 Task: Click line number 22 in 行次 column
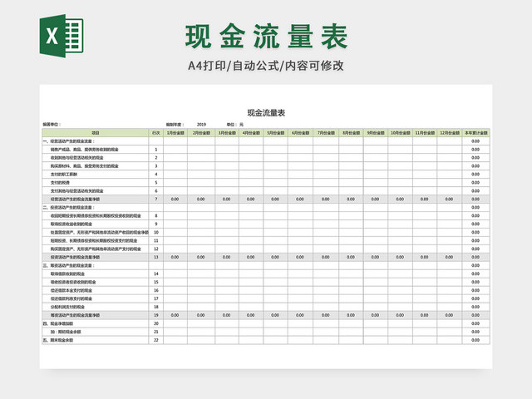click(156, 340)
